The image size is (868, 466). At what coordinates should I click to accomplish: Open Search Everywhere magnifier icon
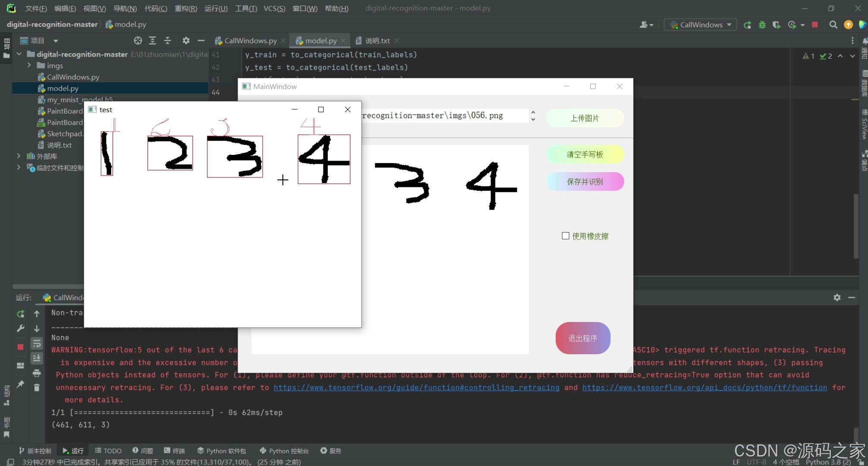click(x=833, y=25)
